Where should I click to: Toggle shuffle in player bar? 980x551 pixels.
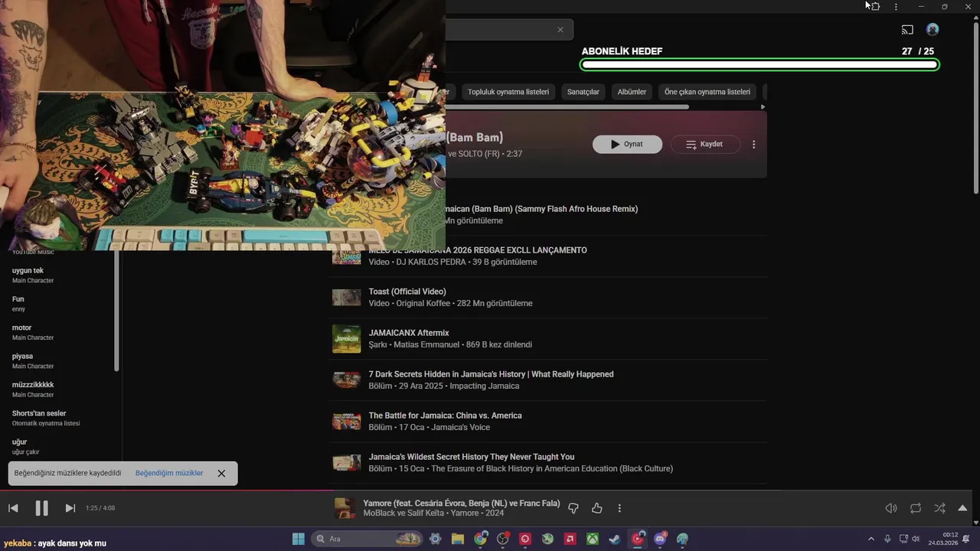point(939,508)
